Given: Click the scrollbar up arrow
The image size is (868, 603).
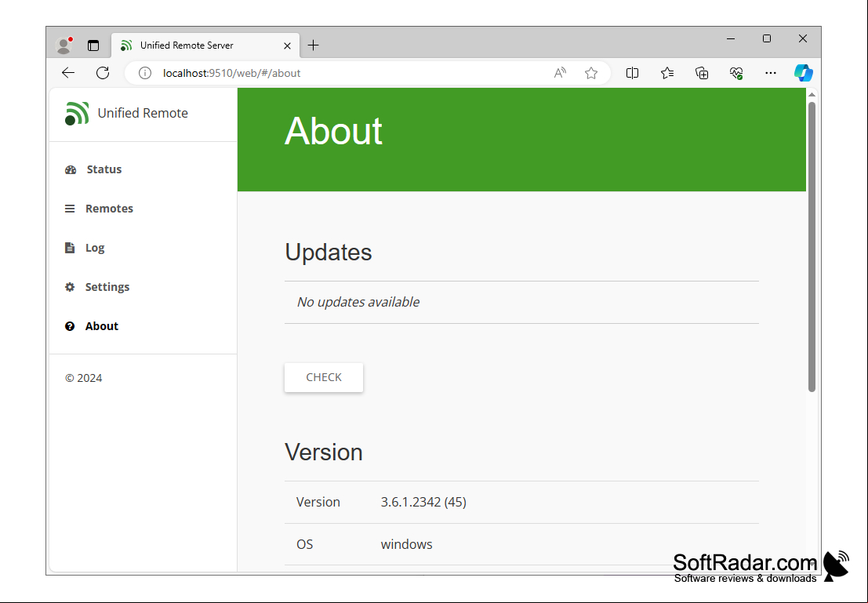Looking at the screenshot, I should coord(812,95).
